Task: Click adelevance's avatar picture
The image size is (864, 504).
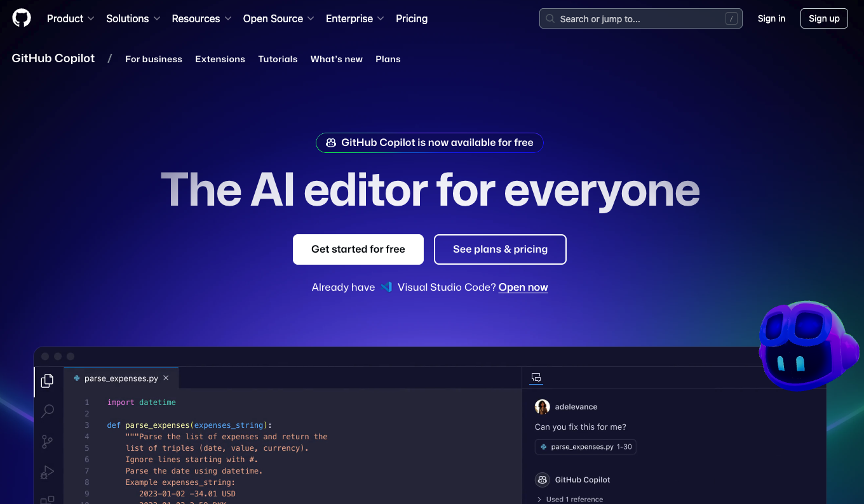Action: [x=542, y=407]
